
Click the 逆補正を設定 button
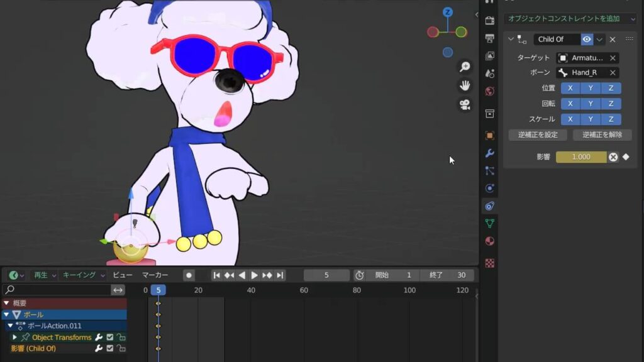(538, 135)
